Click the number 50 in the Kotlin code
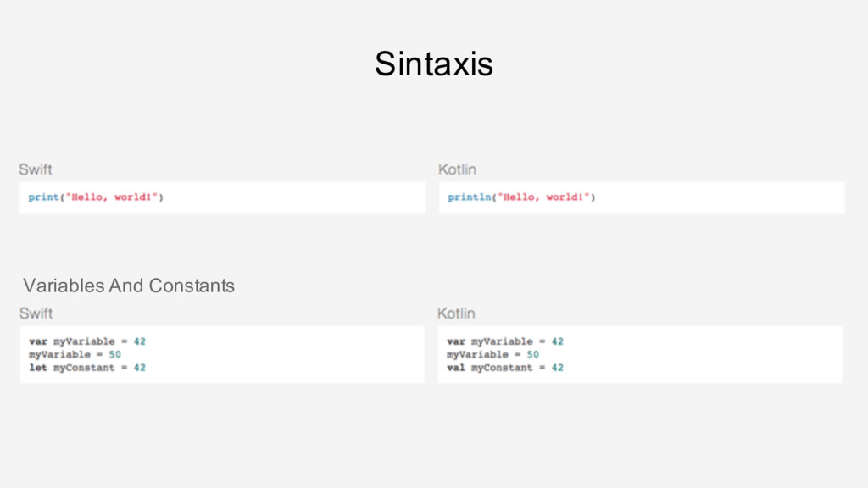 (532, 354)
